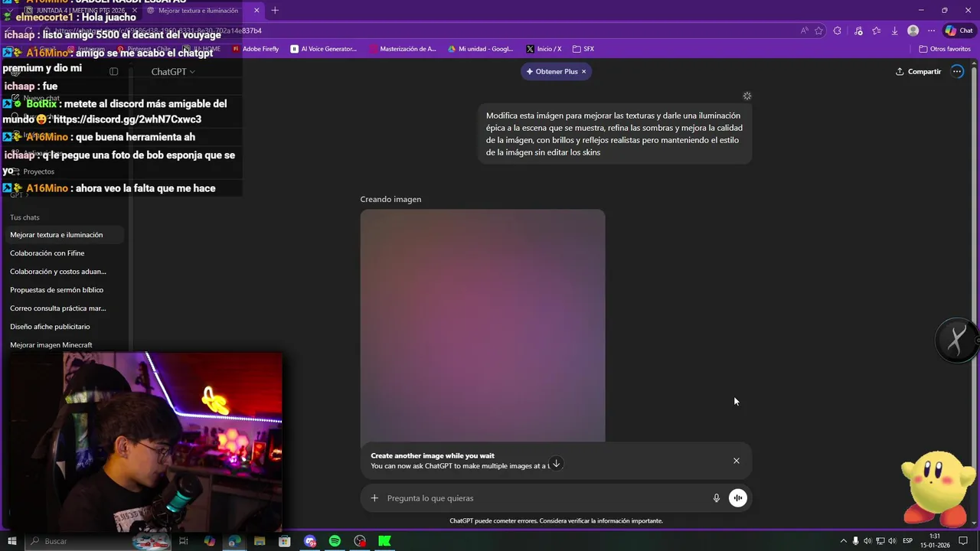Open File Explorer from the taskbar
Image resolution: width=980 pixels, height=551 pixels.
260,541
